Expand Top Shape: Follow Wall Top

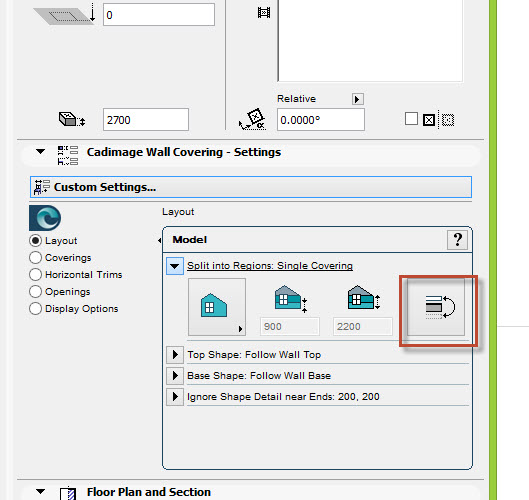[175, 355]
